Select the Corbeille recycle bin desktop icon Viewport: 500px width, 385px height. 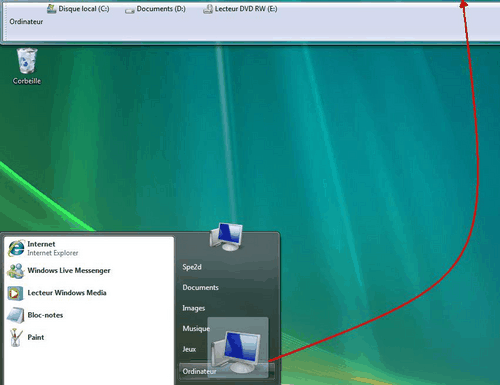coord(27,66)
